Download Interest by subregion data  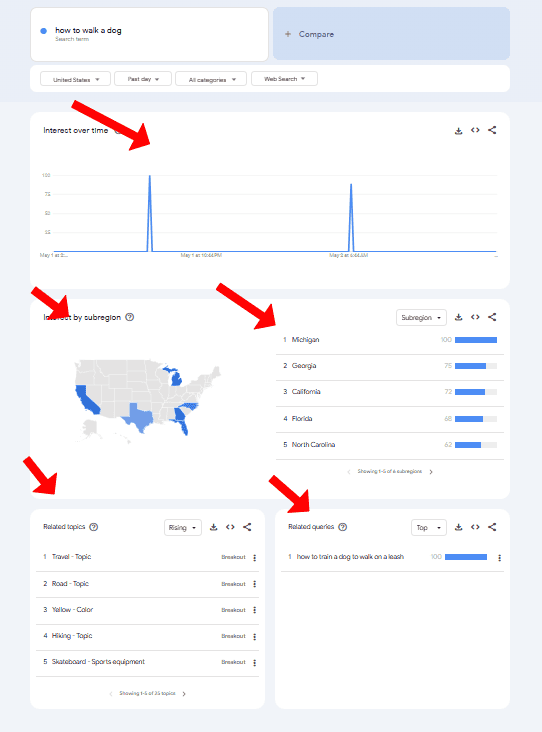pyautogui.click(x=458, y=317)
